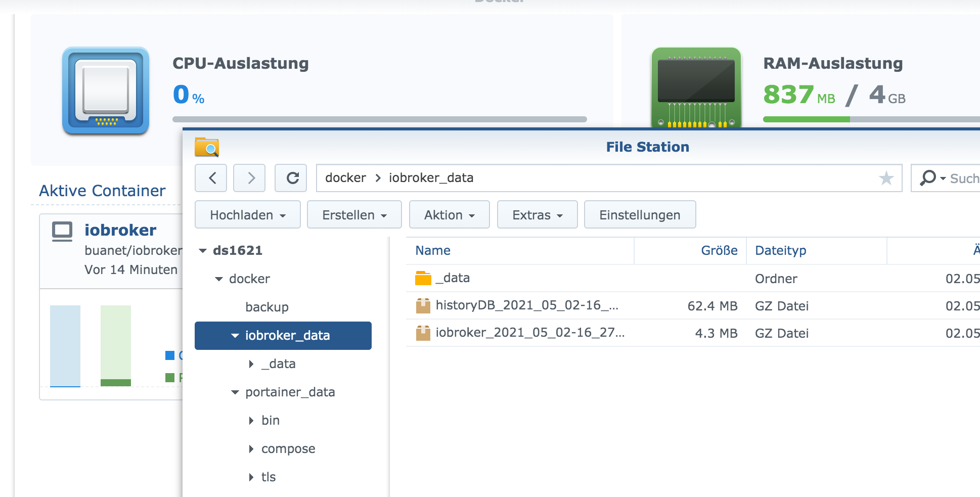Click the iobroker container monitor icon
Viewport: 980px width, 497px height.
pos(62,232)
